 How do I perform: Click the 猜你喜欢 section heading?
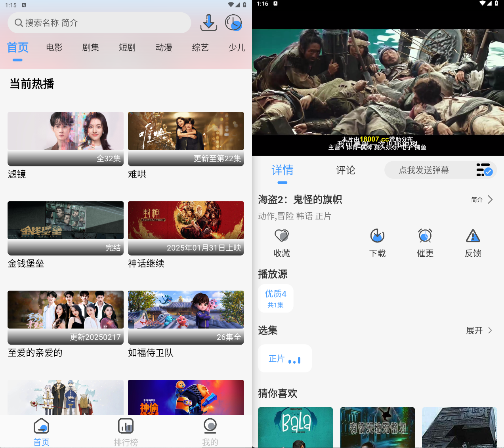point(277,393)
